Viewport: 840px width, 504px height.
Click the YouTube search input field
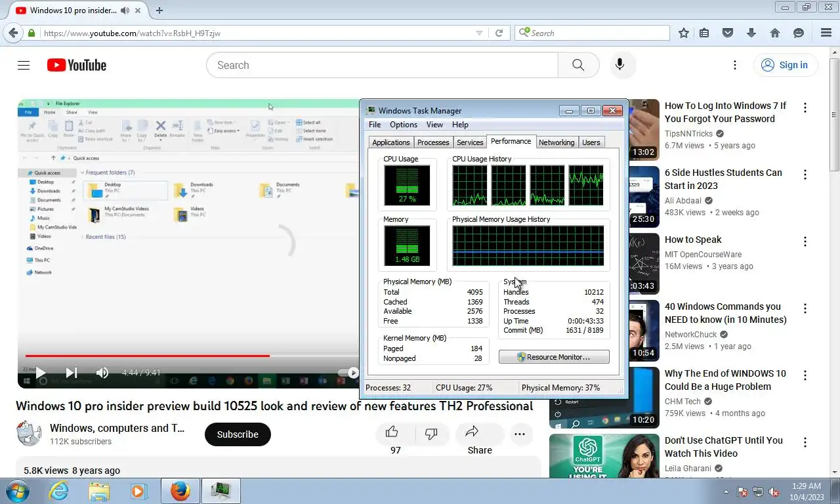click(x=382, y=65)
